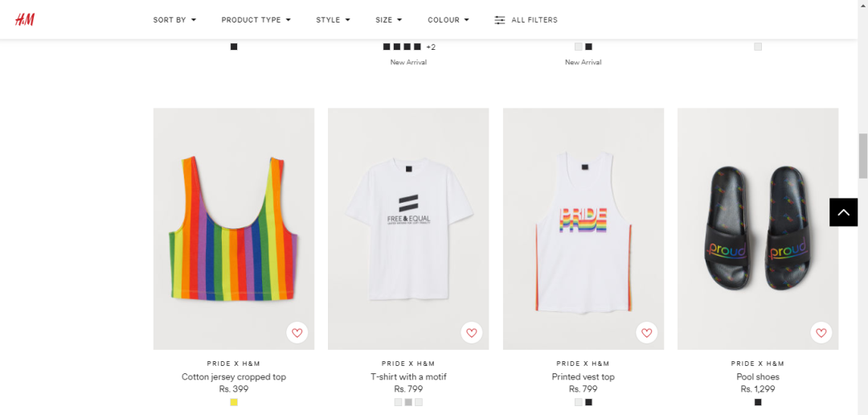Expand the Sort By dropdown
This screenshot has width=868, height=415.
pyautogui.click(x=175, y=20)
